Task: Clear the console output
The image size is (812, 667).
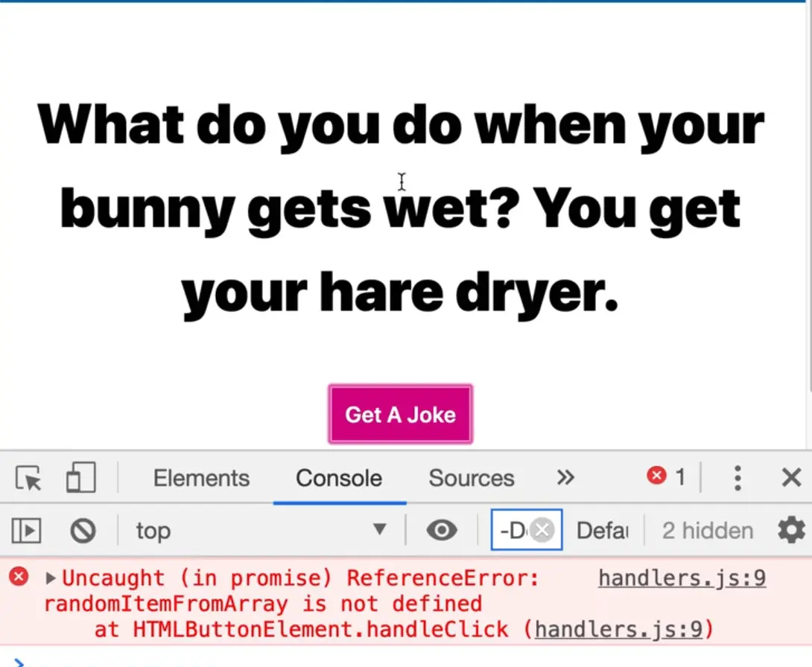Action: [x=83, y=531]
